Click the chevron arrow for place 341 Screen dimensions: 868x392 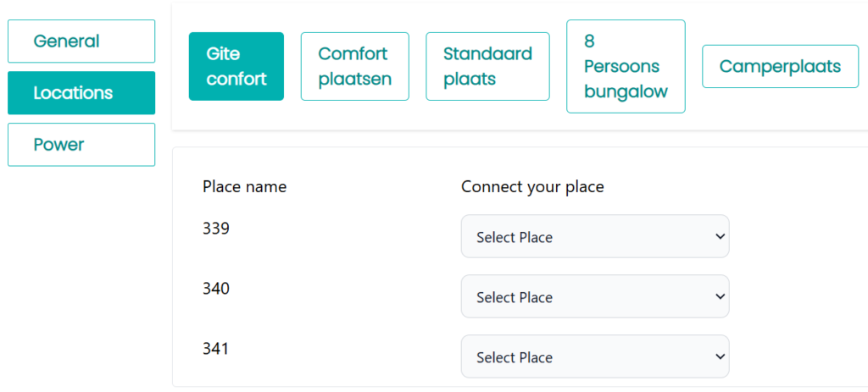(720, 356)
